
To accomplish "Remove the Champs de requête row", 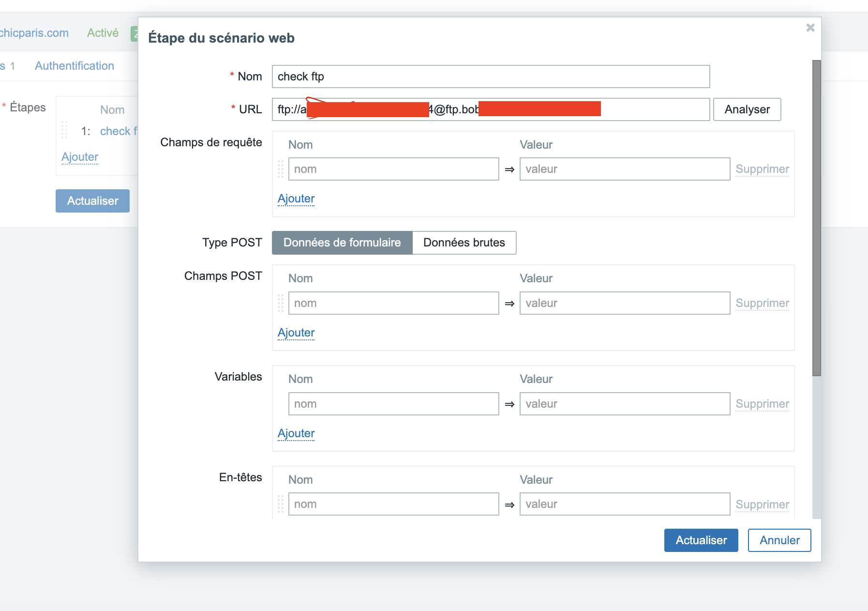I will (762, 169).
